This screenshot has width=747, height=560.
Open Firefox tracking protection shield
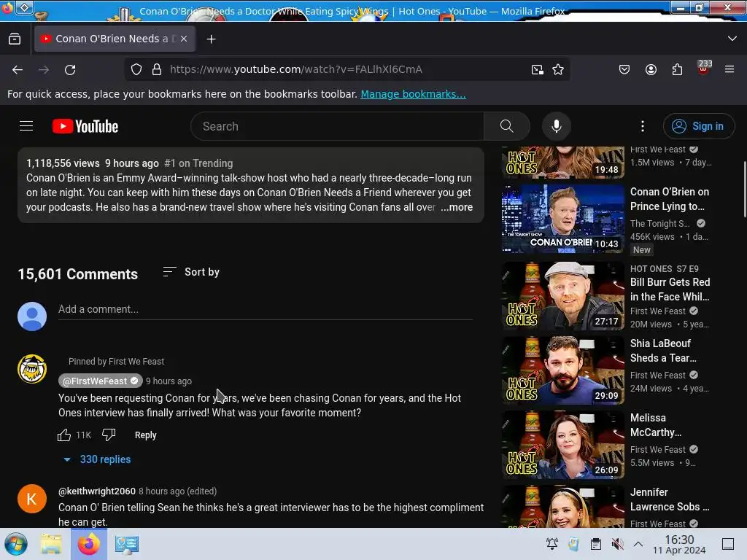136,69
